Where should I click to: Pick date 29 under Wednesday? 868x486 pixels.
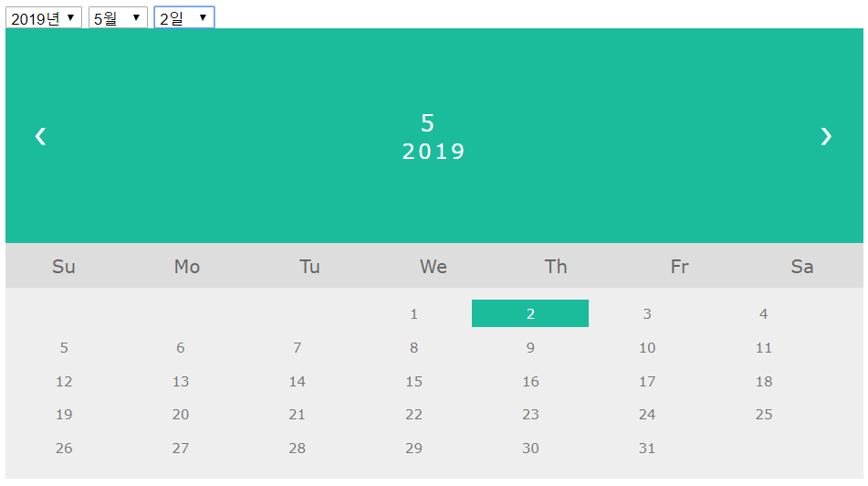[x=413, y=448]
